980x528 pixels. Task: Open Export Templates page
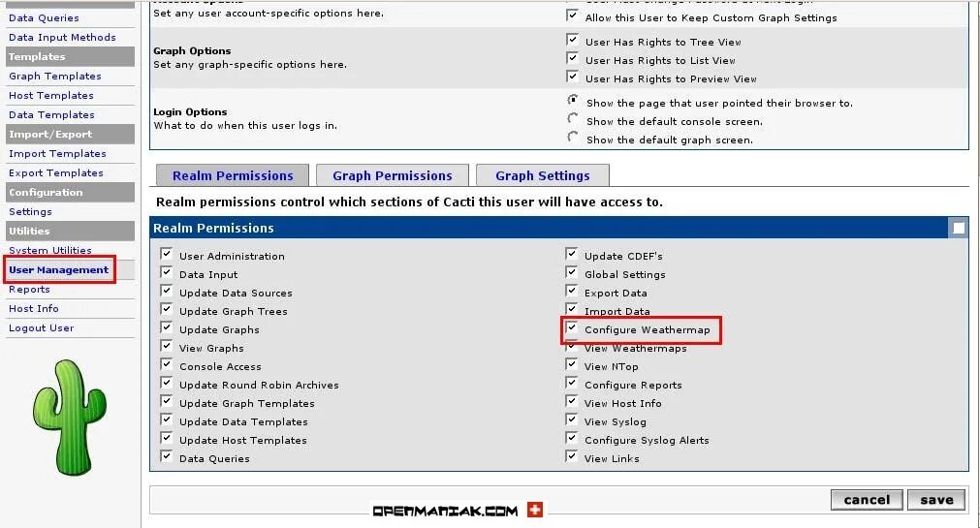tap(55, 173)
